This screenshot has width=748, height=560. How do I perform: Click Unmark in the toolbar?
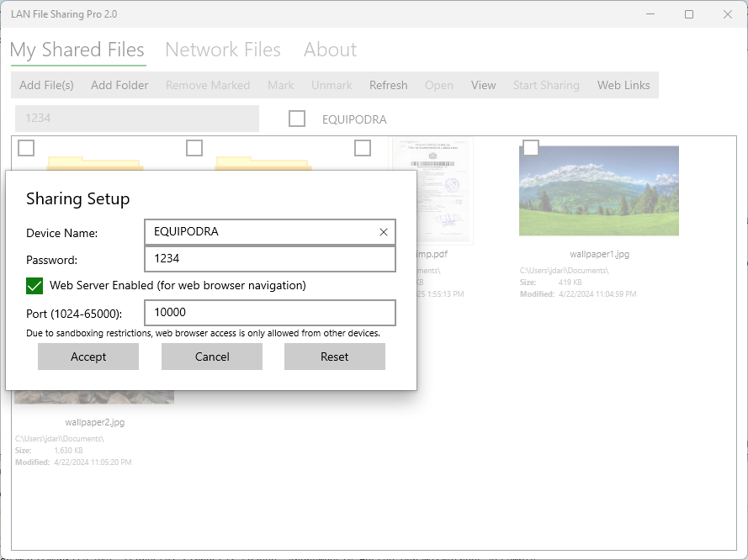point(331,85)
